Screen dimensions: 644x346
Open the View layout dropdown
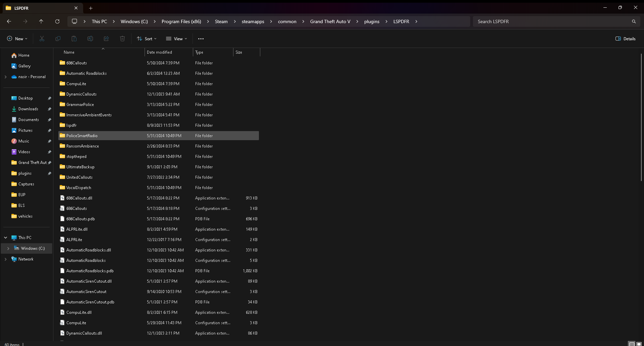point(176,39)
